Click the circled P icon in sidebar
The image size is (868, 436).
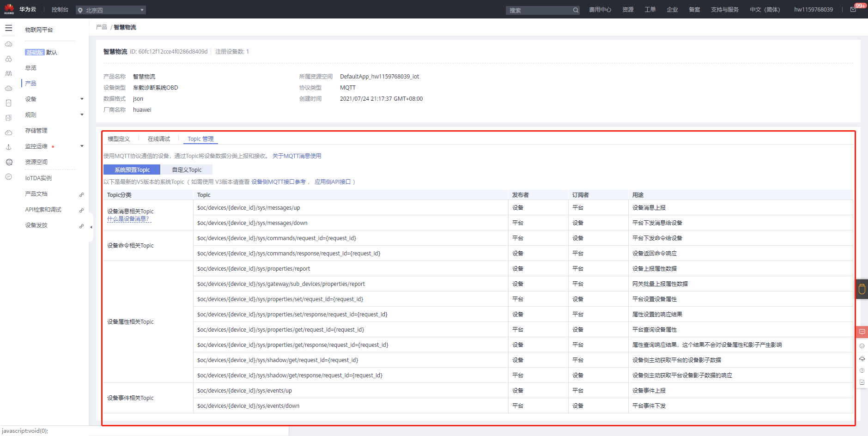pos(9,177)
